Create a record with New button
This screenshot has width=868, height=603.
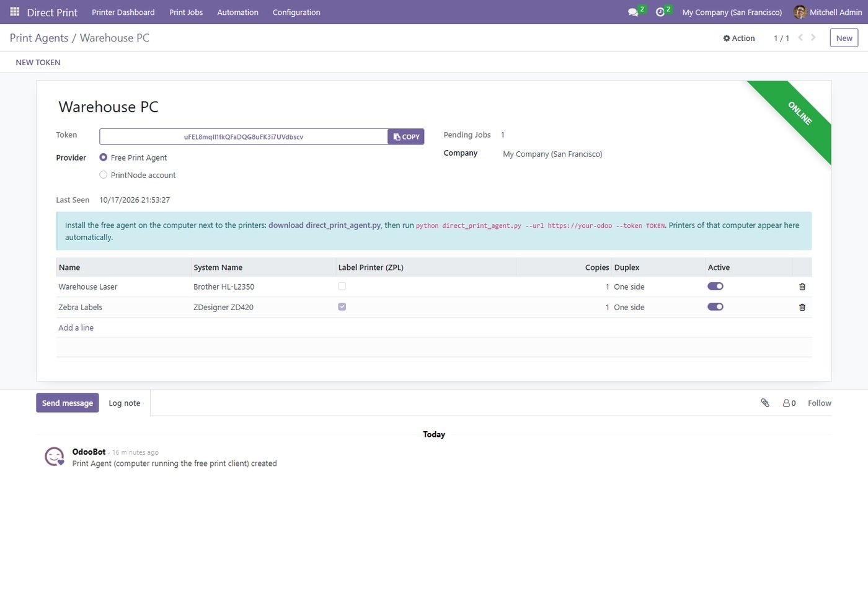click(x=844, y=38)
